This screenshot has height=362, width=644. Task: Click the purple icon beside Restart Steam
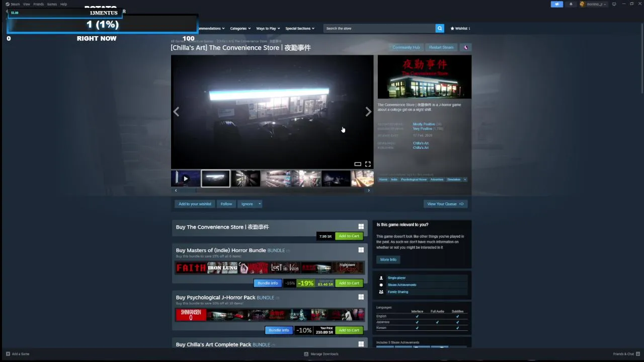(x=465, y=47)
